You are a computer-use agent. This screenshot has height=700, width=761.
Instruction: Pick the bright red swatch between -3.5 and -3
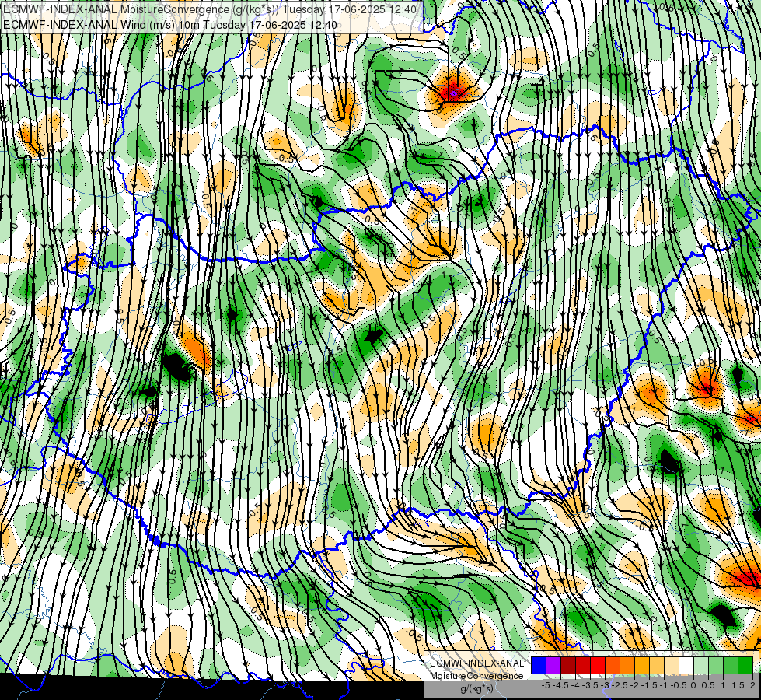[598, 666]
